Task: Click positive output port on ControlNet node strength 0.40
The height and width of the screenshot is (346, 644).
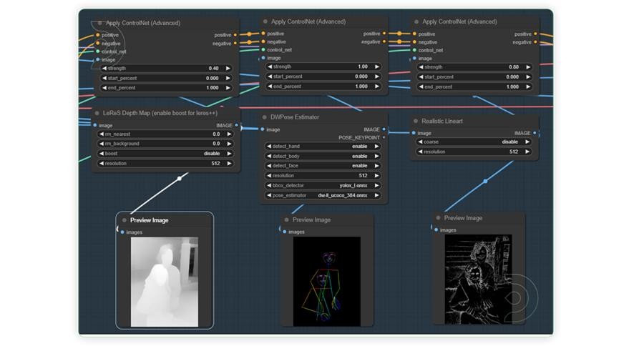Action: (x=235, y=35)
